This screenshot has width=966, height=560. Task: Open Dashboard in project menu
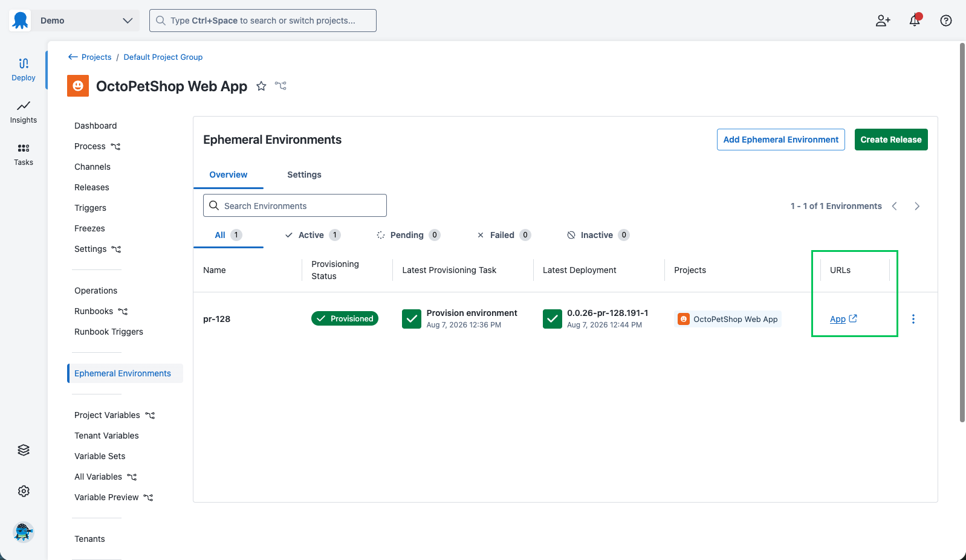pyautogui.click(x=96, y=126)
